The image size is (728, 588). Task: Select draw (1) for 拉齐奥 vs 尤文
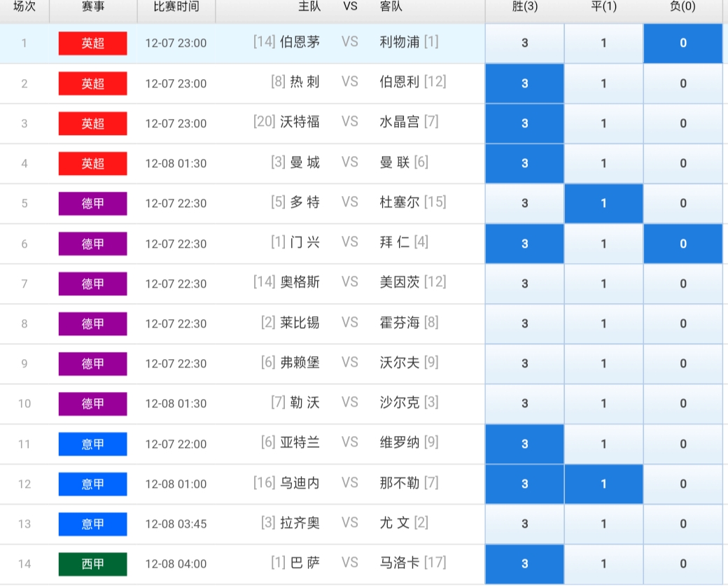pyautogui.click(x=603, y=524)
